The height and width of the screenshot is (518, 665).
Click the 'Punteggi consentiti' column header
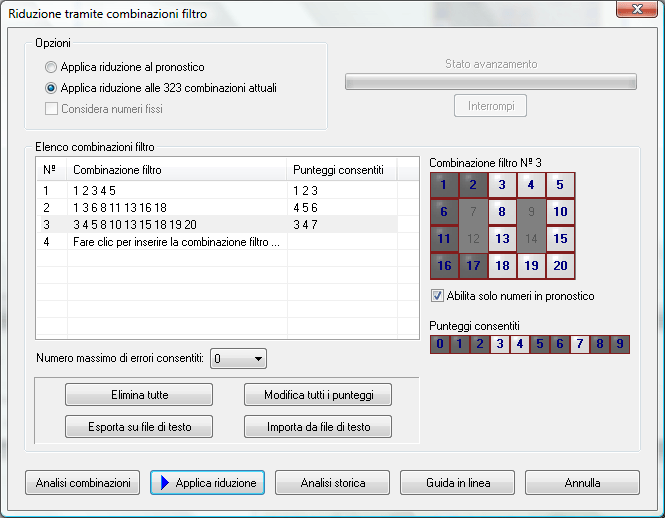click(340, 170)
